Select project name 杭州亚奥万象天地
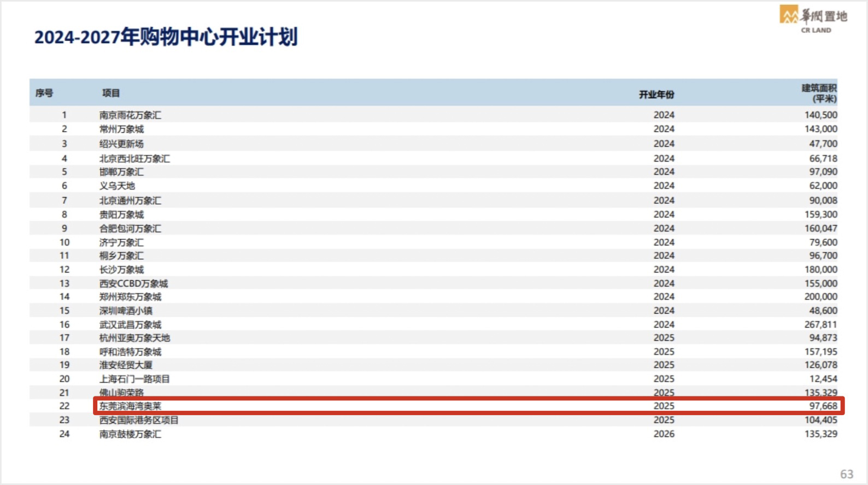 tap(134, 338)
